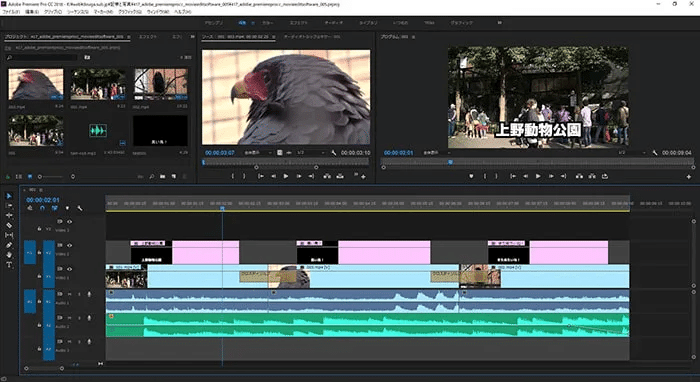Open the Program monitor playback resolution dropdown
The image size is (700, 382).
coord(631,153)
